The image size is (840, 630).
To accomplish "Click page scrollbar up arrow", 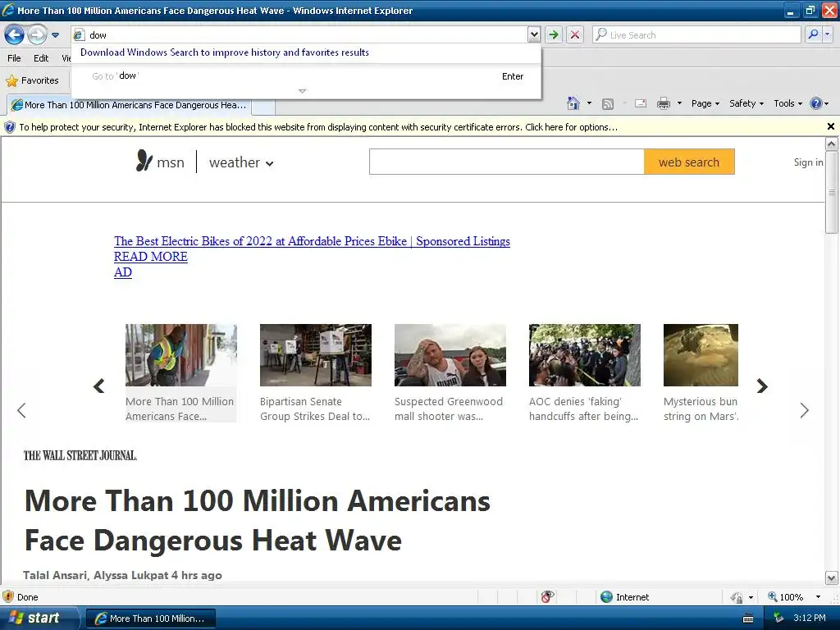I will click(831, 144).
